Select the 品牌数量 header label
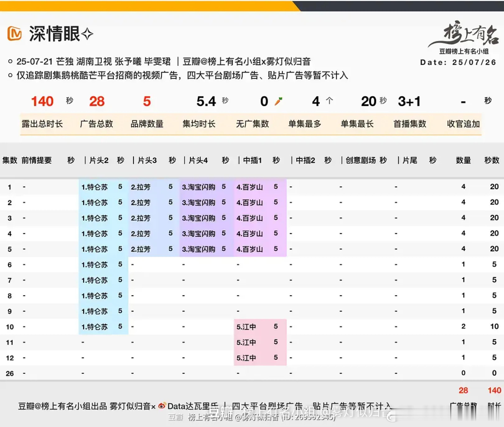 (x=147, y=124)
